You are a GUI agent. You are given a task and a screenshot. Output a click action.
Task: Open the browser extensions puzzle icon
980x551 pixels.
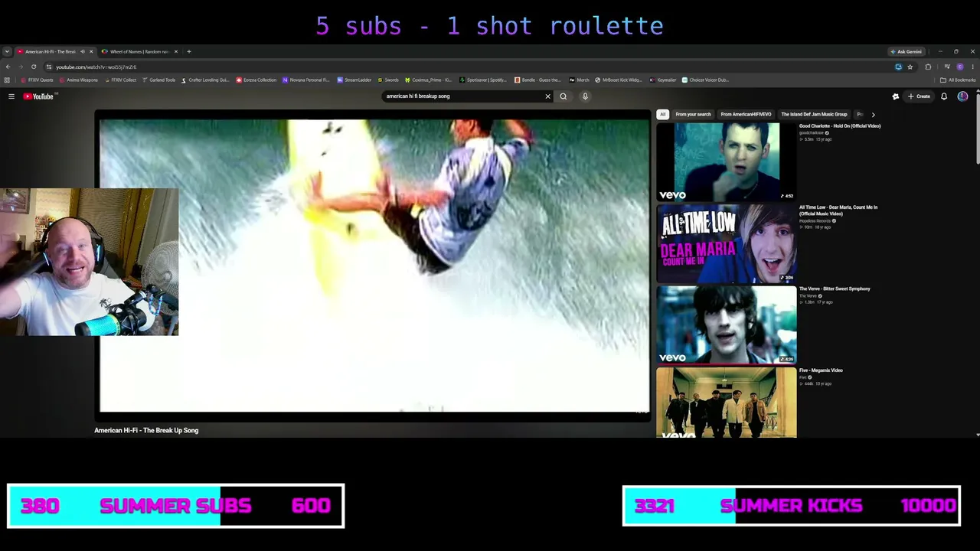[928, 67]
